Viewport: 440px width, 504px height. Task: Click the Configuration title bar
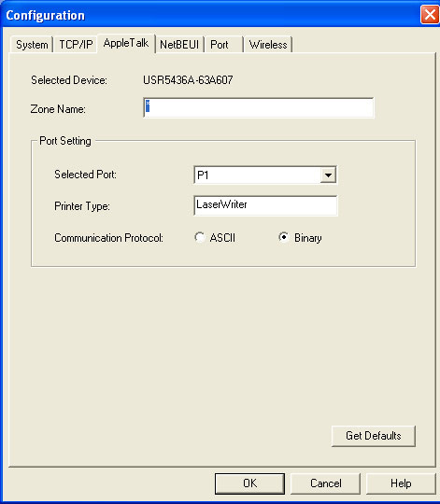(x=209, y=15)
